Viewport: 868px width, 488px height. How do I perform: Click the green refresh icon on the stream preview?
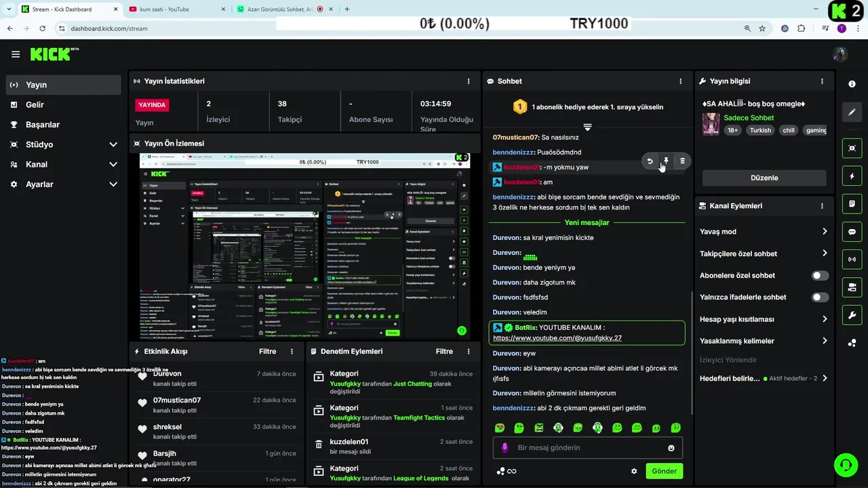pos(462,331)
